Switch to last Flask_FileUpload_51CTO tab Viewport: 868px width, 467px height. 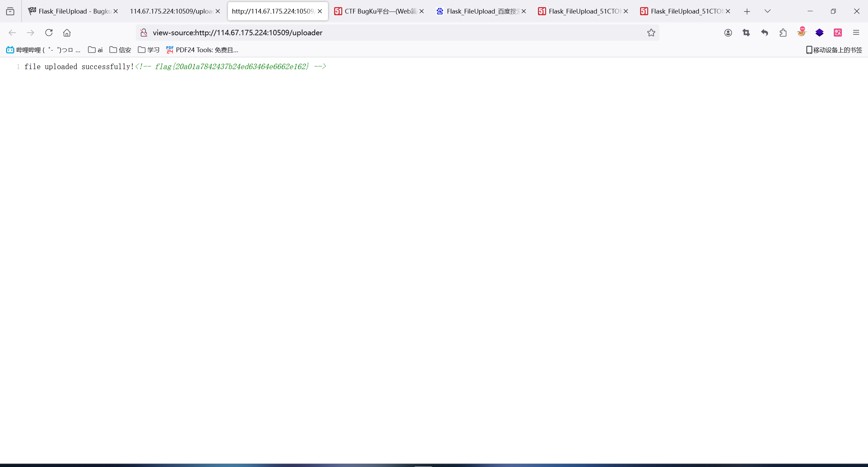coord(685,11)
